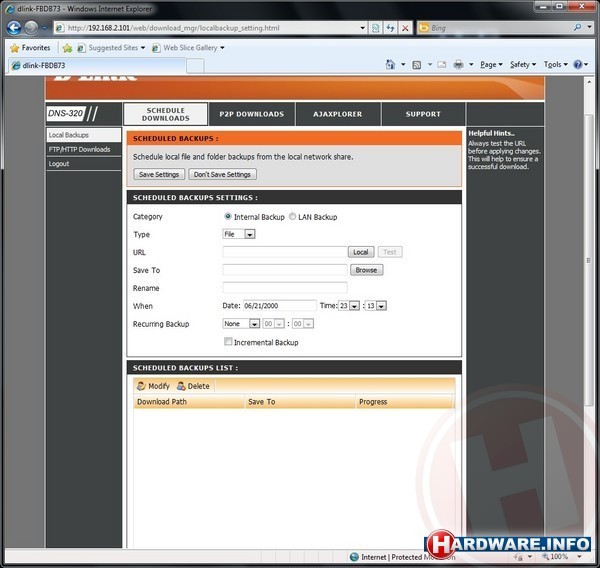The image size is (600, 568).
Task: Open Web Slice Gallery dropdown
Action: click(x=222, y=48)
